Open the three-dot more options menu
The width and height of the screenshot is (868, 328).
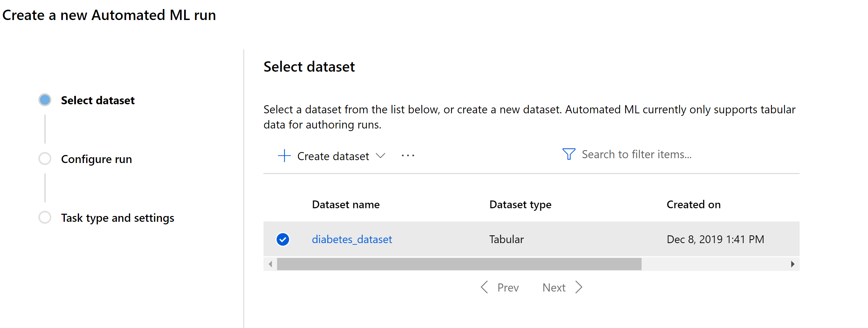pyautogui.click(x=408, y=156)
